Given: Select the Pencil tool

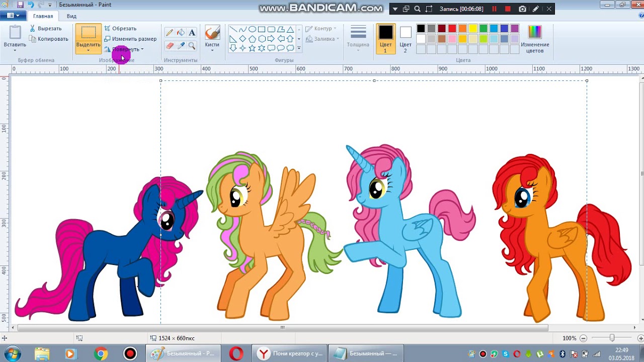Looking at the screenshot, I should (170, 33).
